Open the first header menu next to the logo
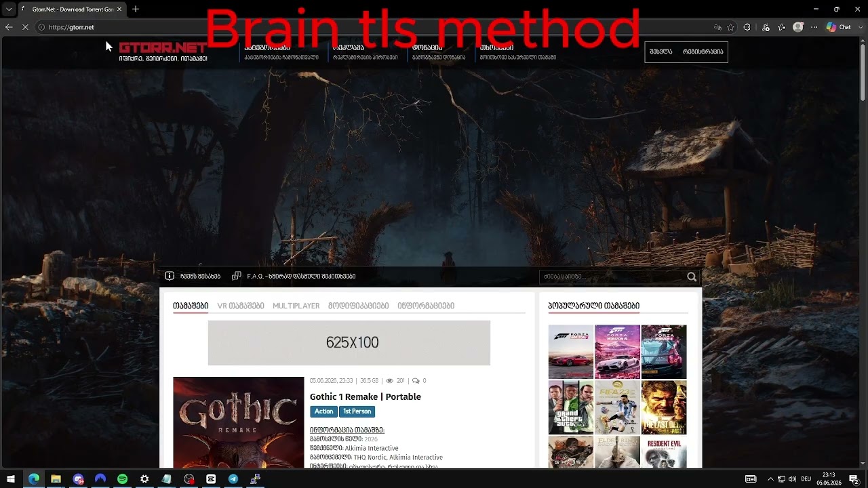The width and height of the screenshot is (868, 488). (281, 52)
